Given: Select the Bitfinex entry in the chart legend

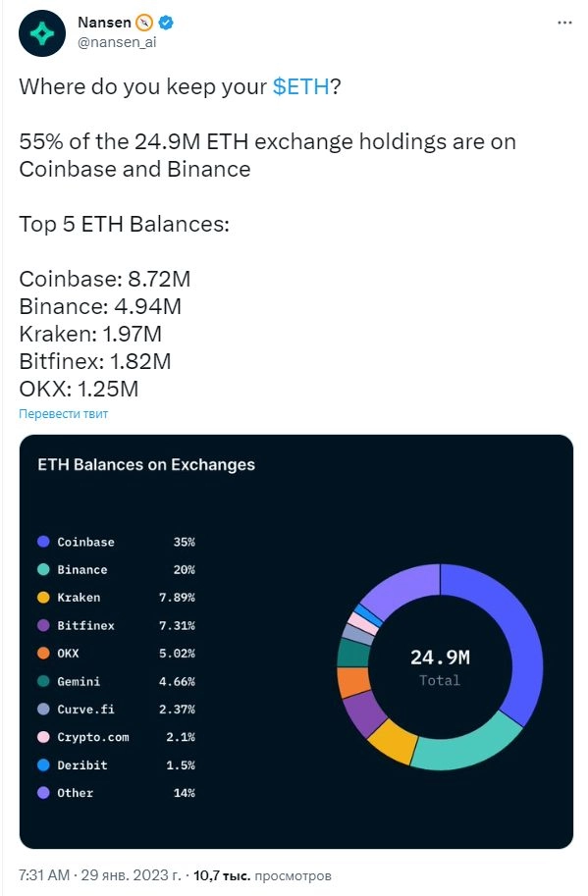Looking at the screenshot, I should coord(86,625).
